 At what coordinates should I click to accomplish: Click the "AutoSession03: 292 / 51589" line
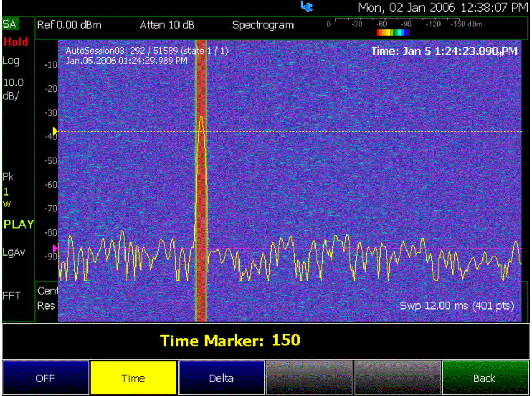pos(147,51)
